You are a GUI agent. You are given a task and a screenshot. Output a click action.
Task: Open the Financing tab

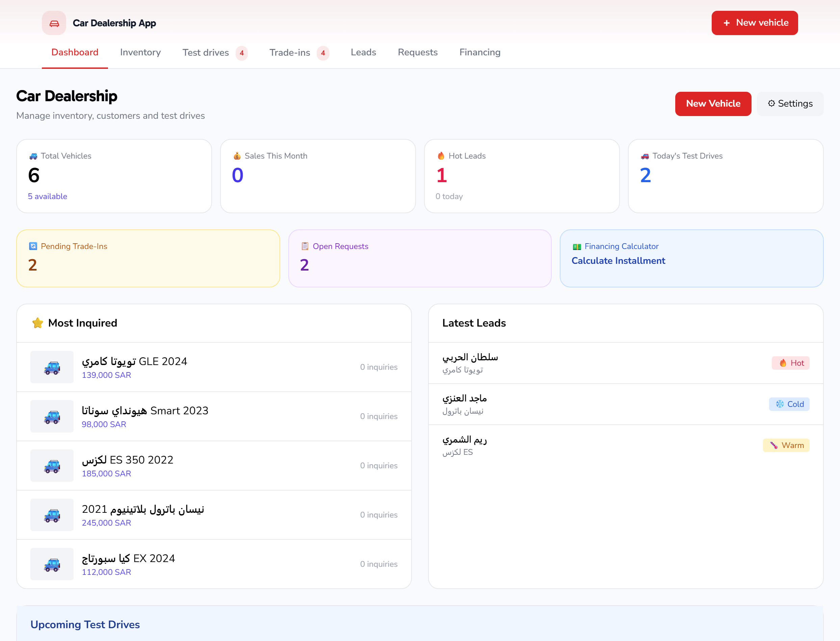coord(479,52)
